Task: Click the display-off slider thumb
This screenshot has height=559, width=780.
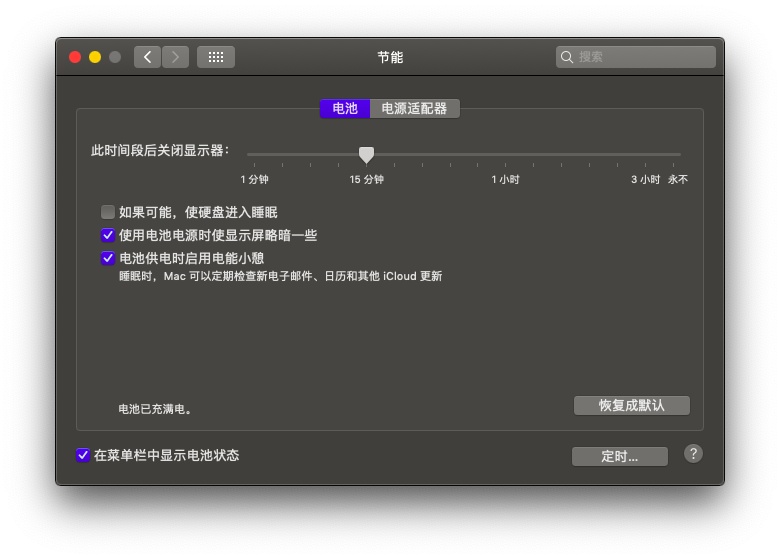Action: pyautogui.click(x=367, y=155)
